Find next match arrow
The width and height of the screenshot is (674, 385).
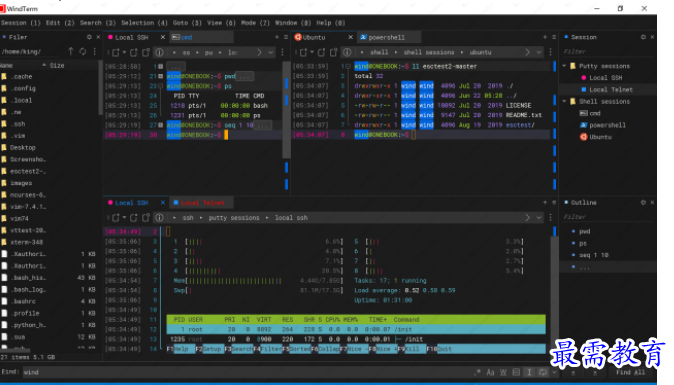[x=595, y=373]
